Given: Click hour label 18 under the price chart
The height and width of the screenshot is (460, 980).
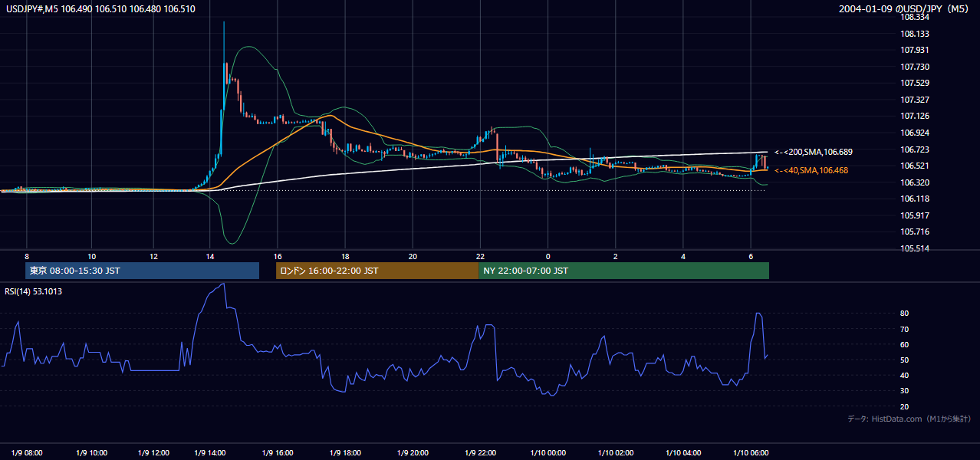Looking at the screenshot, I should pyautogui.click(x=345, y=255).
